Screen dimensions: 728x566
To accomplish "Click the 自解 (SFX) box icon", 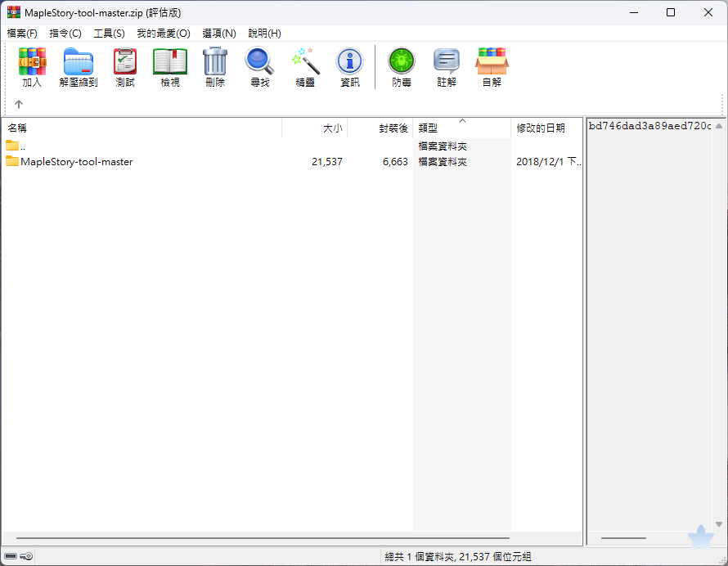I will [492, 66].
